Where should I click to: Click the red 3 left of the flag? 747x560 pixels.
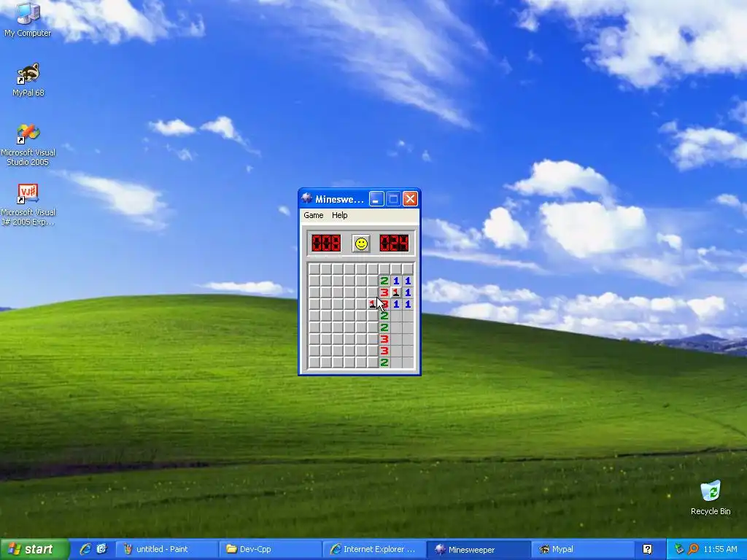tap(384, 292)
